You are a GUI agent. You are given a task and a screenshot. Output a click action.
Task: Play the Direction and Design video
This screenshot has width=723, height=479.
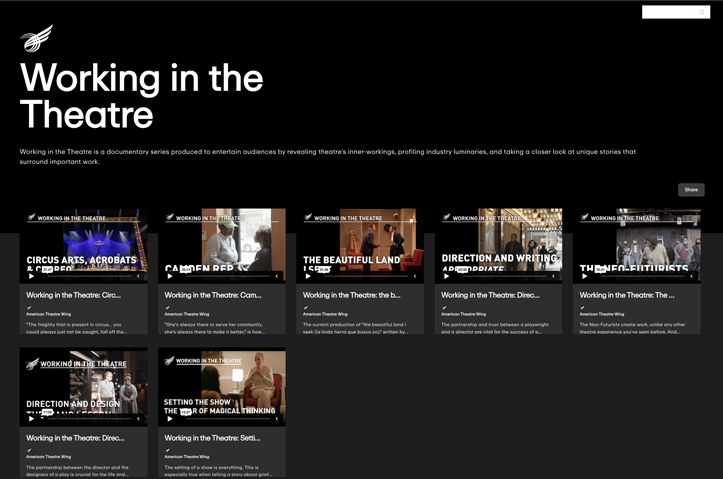click(31, 419)
